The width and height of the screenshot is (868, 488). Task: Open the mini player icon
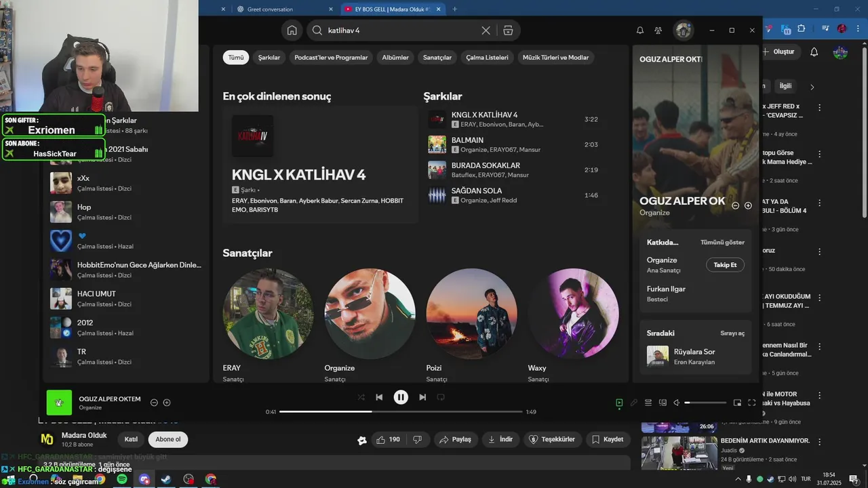point(737,403)
